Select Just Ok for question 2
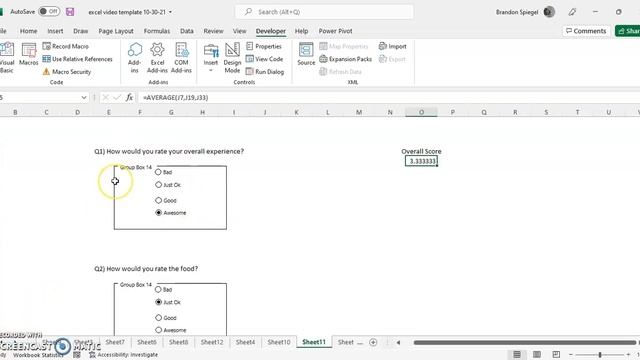The image size is (640, 360). 158,302
